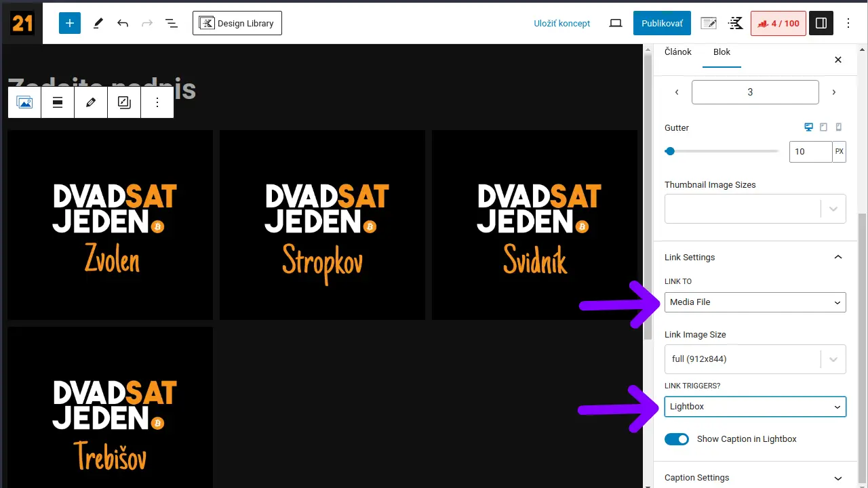
Task: Click the gallery block type icon
Action: tap(24, 102)
